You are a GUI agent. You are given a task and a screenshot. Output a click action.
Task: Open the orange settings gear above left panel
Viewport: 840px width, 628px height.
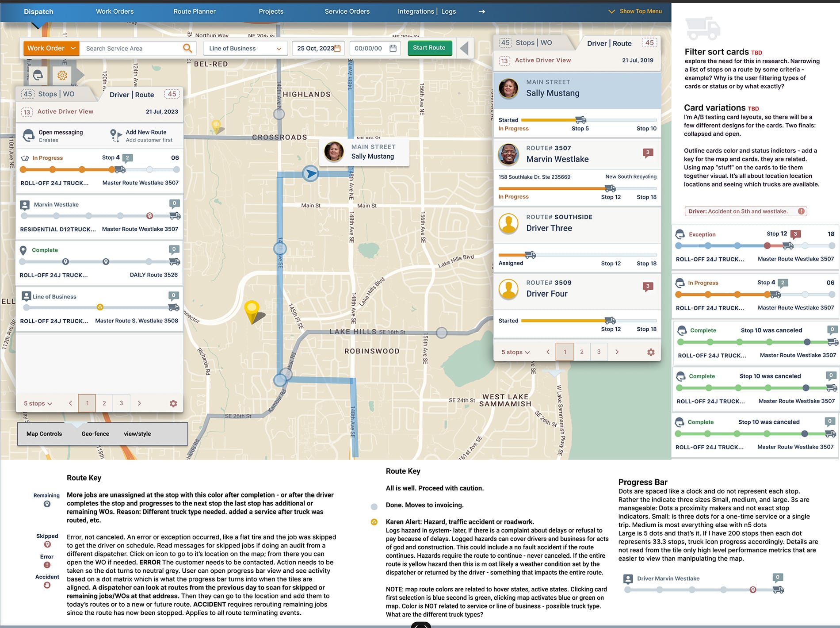click(62, 76)
